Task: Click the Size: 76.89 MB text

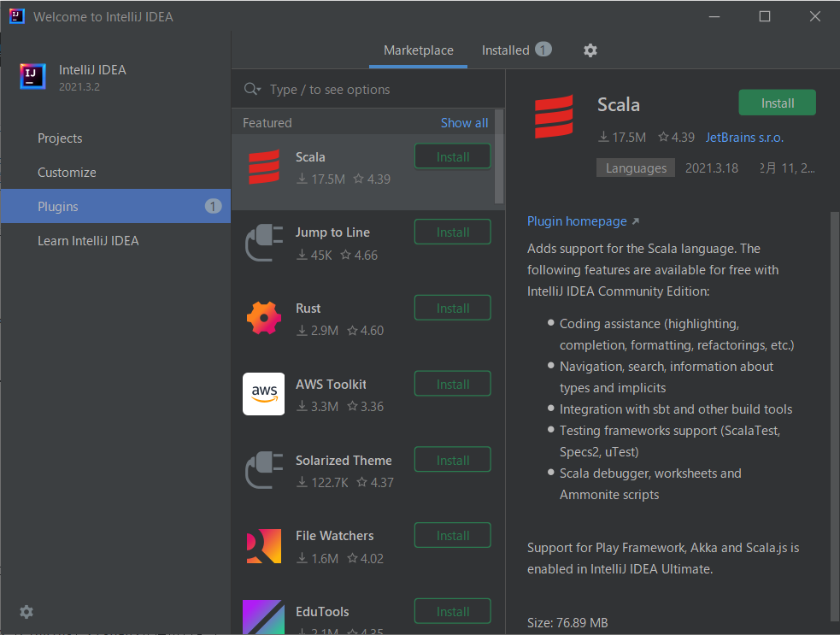Action: (x=567, y=623)
